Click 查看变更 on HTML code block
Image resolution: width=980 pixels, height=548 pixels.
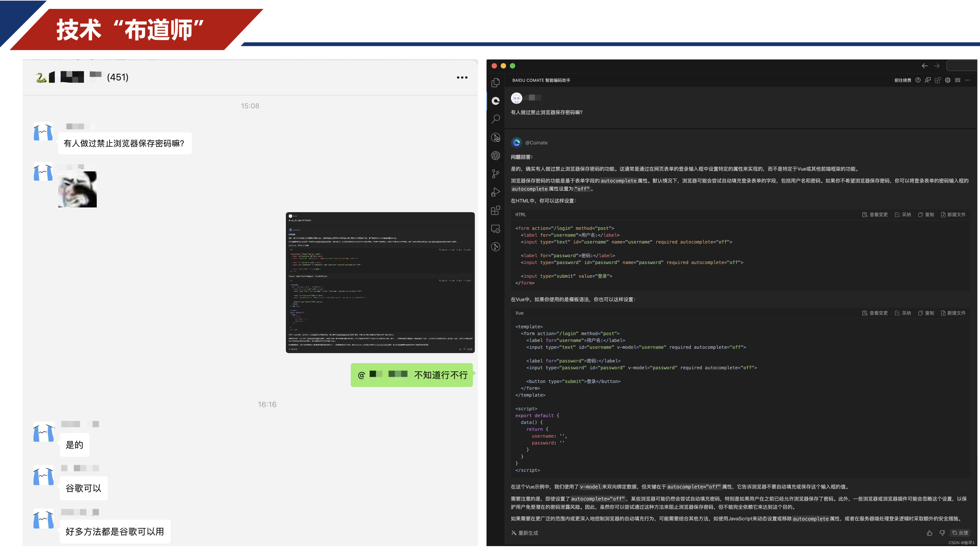(x=874, y=214)
